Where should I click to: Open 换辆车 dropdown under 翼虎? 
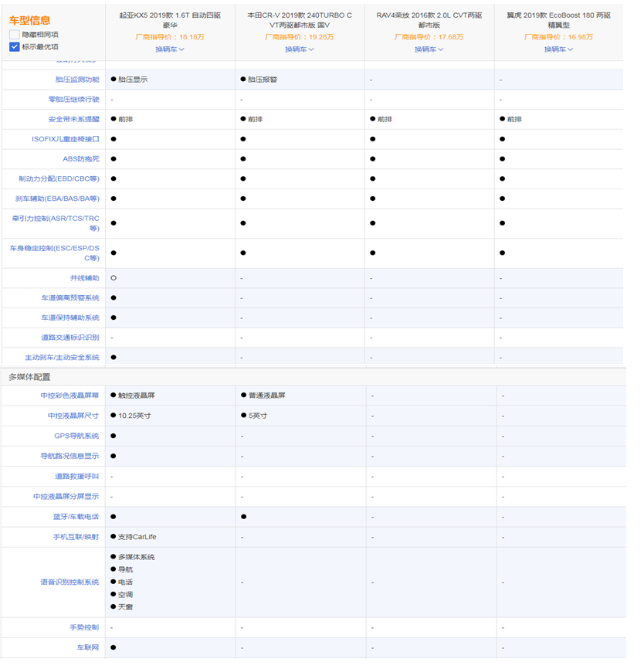point(559,49)
